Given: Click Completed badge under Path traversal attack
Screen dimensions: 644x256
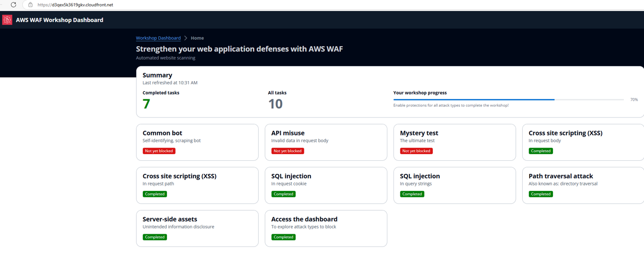Looking at the screenshot, I should pos(541,194).
